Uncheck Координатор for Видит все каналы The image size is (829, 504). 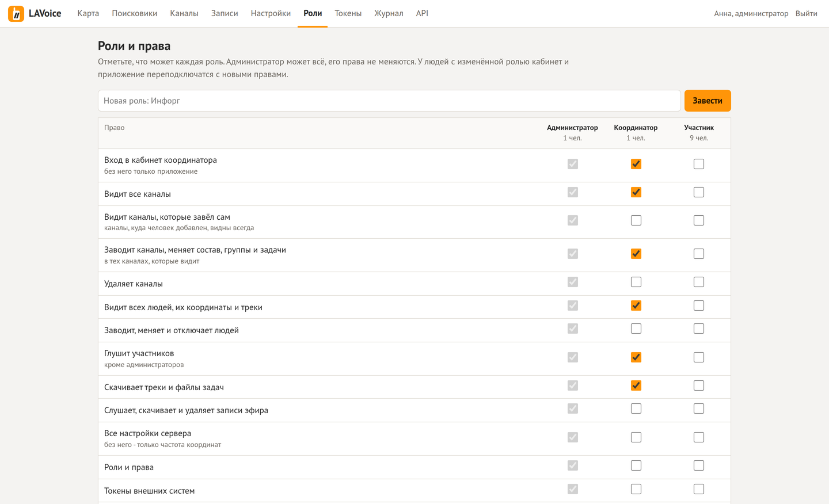click(x=636, y=192)
